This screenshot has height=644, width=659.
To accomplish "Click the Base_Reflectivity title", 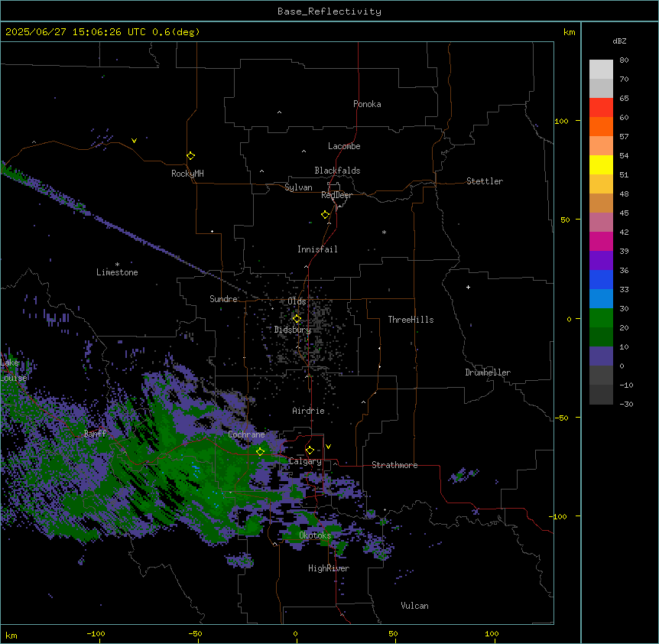I will pos(329,11).
